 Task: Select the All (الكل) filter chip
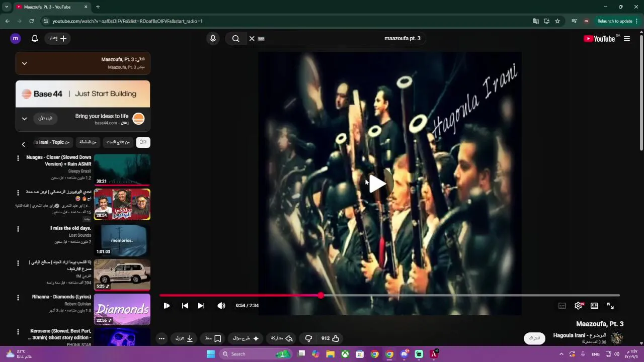click(143, 142)
